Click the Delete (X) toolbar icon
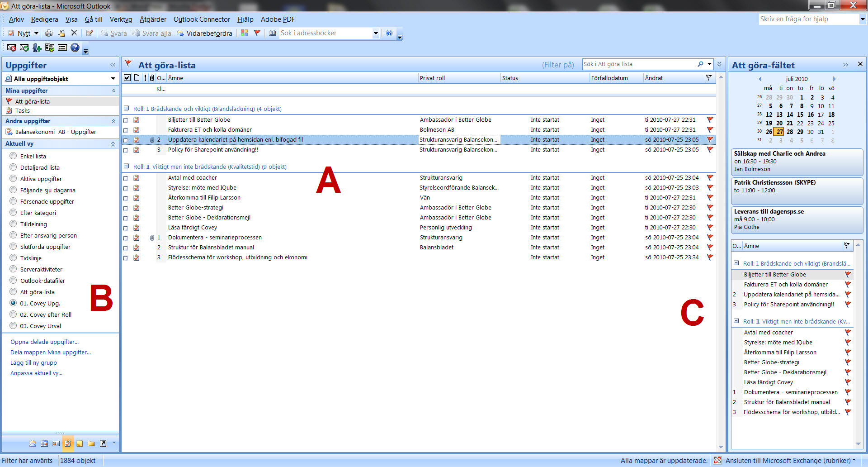This screenshot has width=868, height=467. point(74,33)
